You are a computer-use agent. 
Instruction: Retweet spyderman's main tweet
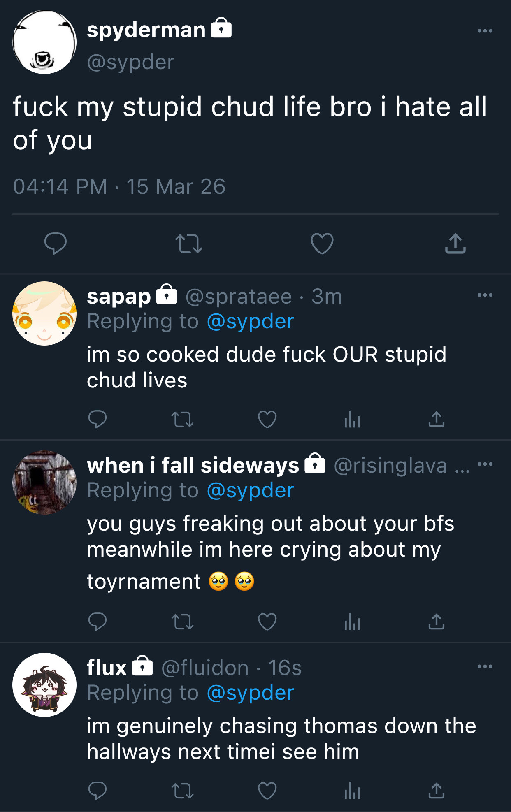(x=188, y=244)
